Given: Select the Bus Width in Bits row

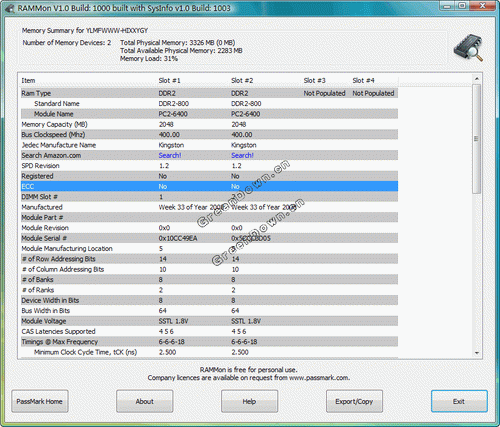Looking at the screenshot, I should (209, 311).
